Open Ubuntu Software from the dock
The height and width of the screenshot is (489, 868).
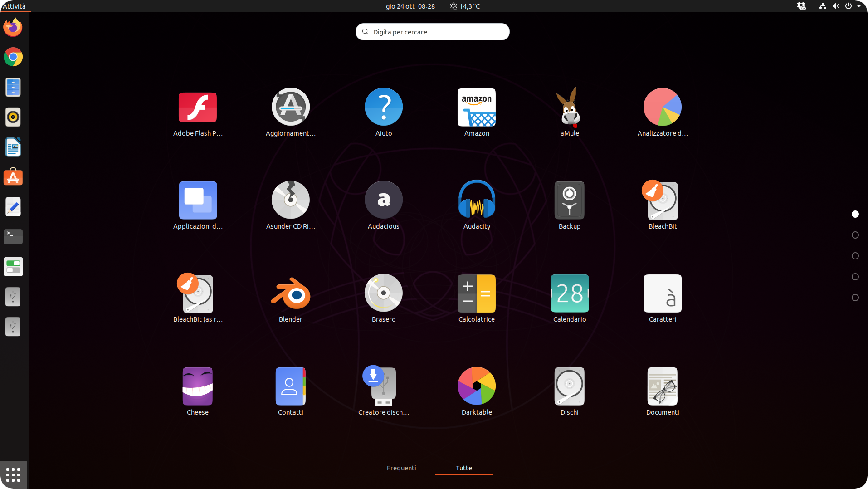(x=13, y=177)
